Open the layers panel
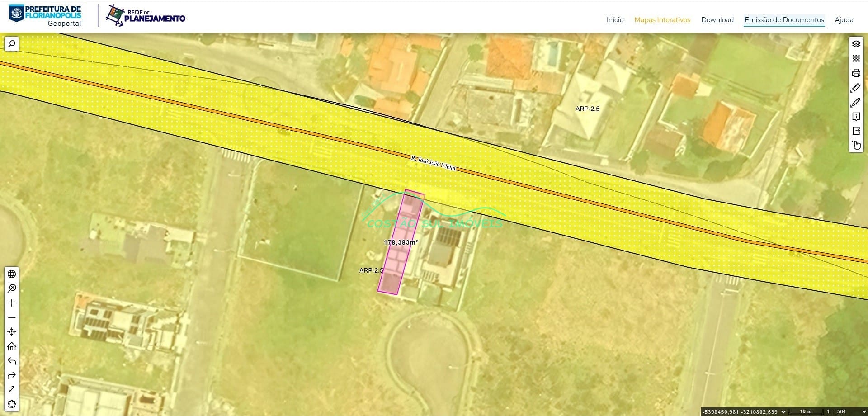 [x=856, y=44]
